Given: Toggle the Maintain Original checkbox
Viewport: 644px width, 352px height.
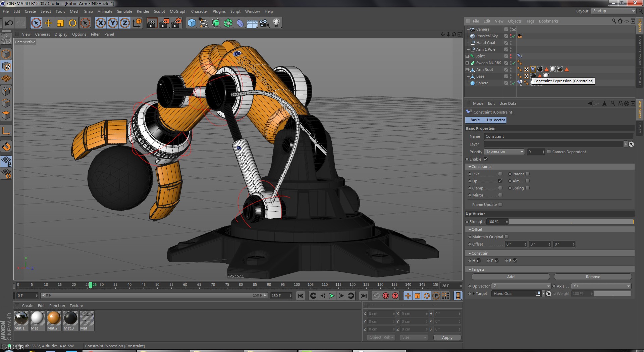Looking at the screenshot, I should tap(506, 237).
